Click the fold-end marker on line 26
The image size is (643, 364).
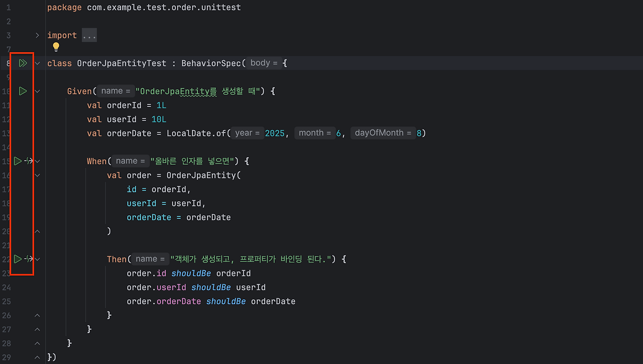37,315
